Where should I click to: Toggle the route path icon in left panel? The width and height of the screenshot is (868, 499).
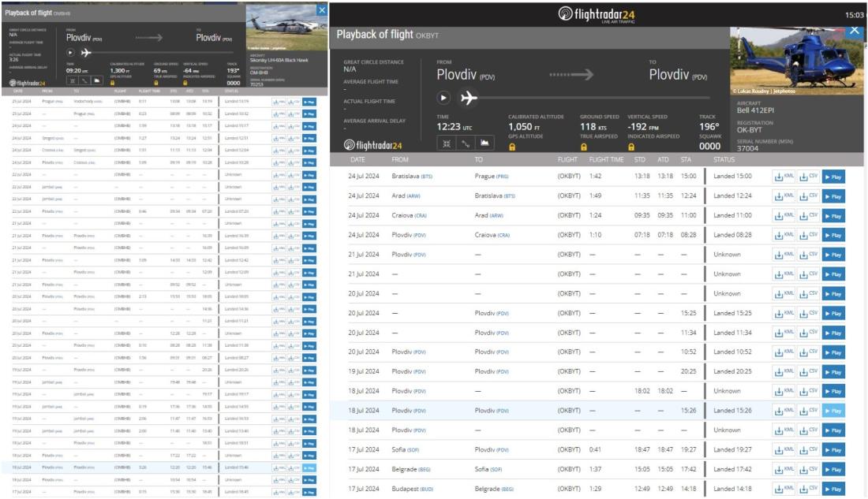tap(84, 80)
